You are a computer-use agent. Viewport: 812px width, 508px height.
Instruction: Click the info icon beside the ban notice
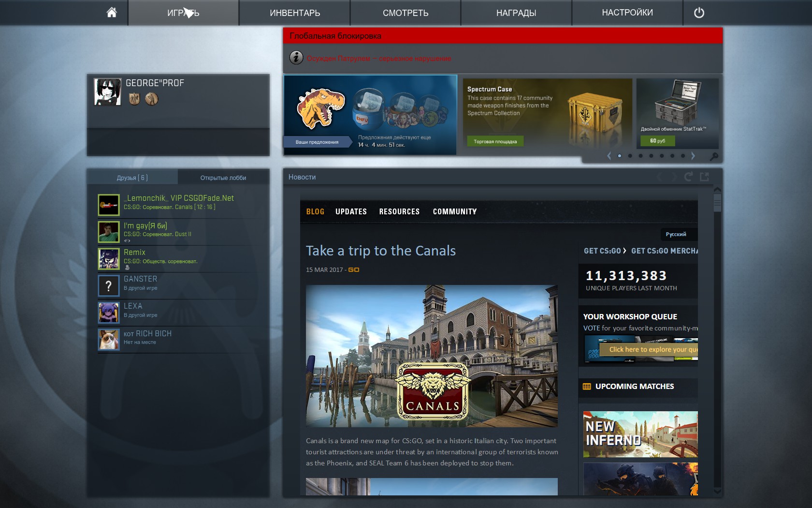(296, 58)
